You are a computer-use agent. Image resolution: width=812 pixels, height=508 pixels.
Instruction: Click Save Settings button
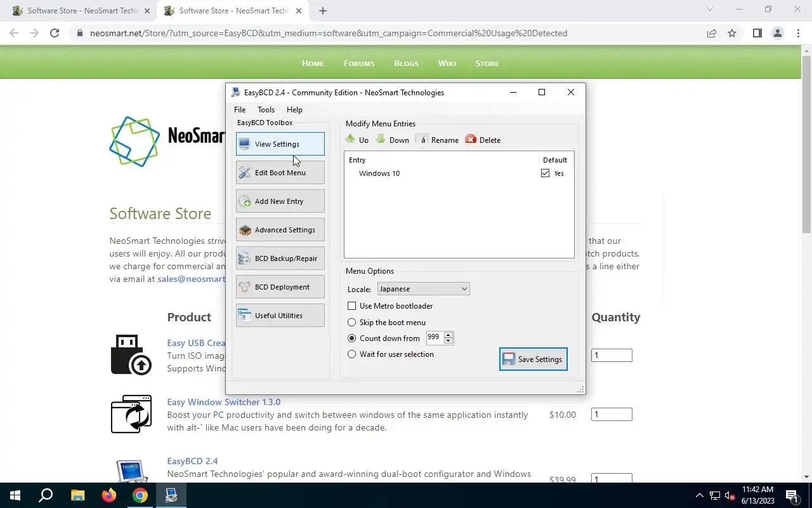[533, 359]
